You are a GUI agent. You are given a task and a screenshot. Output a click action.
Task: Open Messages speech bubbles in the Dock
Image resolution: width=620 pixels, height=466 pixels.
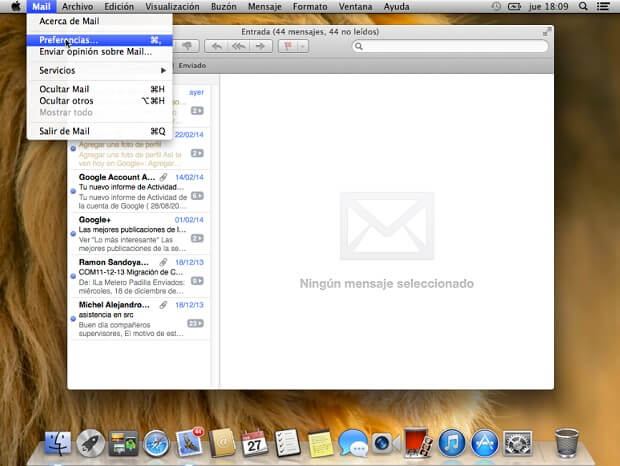[353, 443]
